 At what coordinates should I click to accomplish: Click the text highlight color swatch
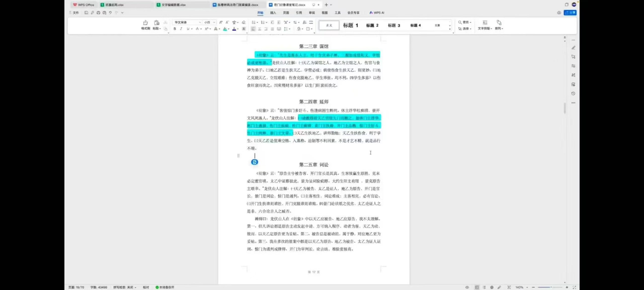pyautogui.click(x=225, y=29)
